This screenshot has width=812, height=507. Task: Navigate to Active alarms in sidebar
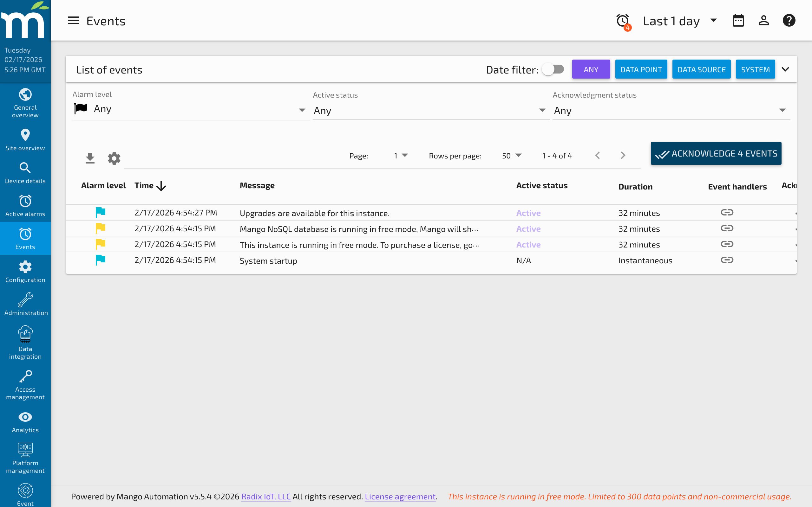[x=25, y=205]
